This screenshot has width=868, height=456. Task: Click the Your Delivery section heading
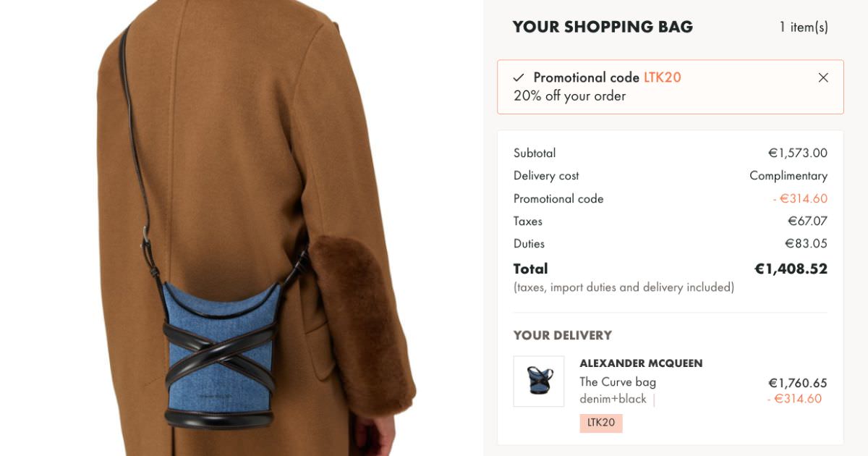pos(563,335)
